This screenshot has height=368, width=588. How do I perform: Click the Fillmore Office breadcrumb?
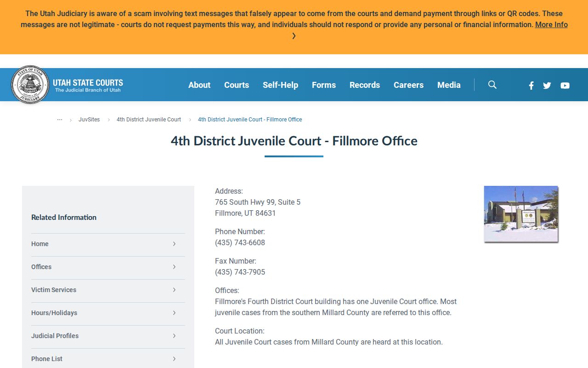click(250, 120)
